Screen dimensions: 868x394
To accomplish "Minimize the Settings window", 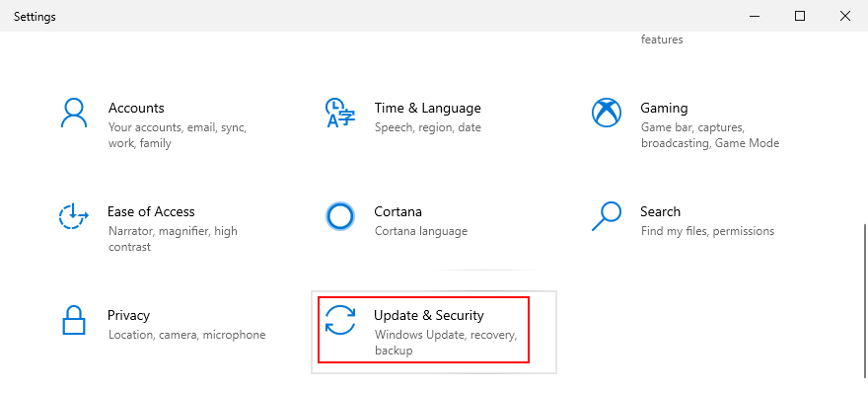I will [755, 16].
